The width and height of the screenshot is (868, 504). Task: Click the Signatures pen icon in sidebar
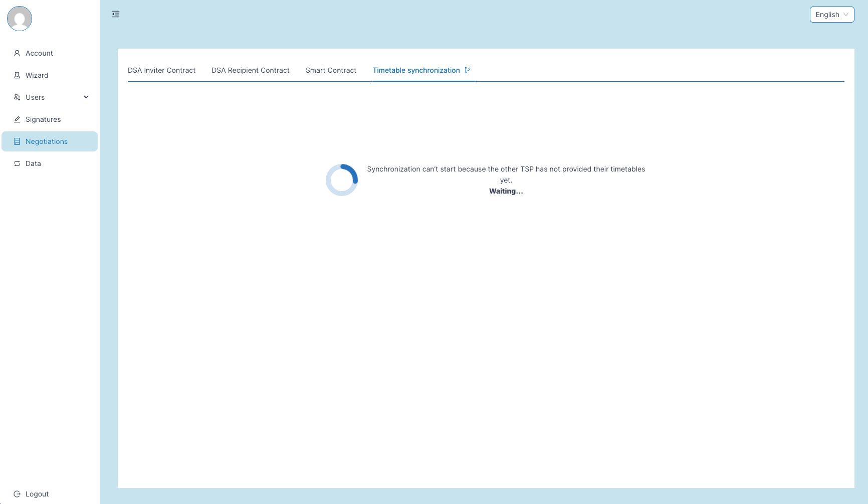click(17, 119)
